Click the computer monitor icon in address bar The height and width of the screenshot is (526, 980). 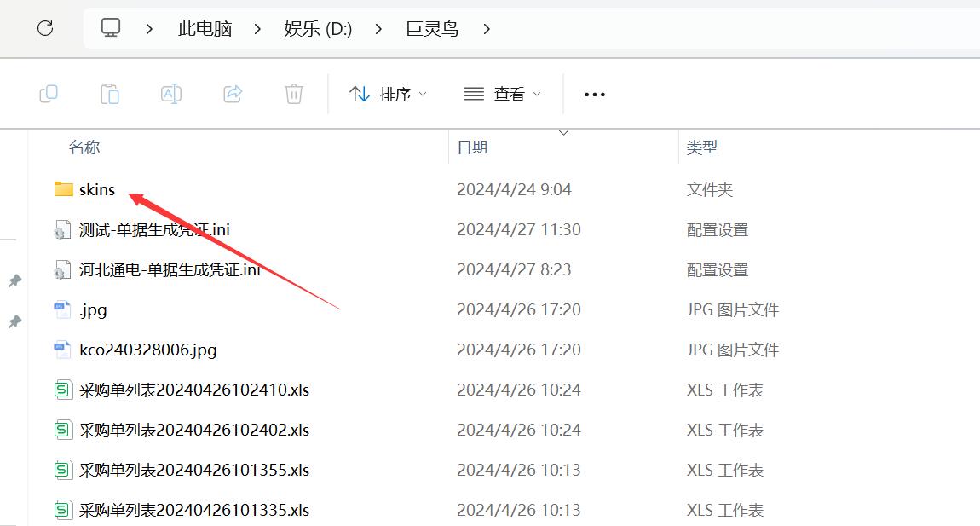111,28
